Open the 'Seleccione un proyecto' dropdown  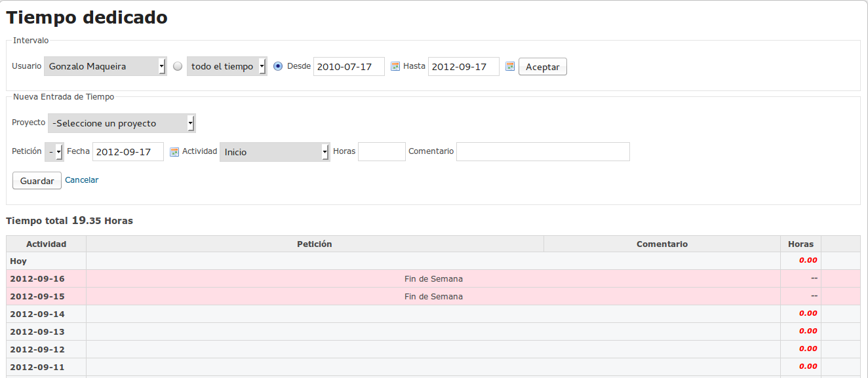(122, 123)
